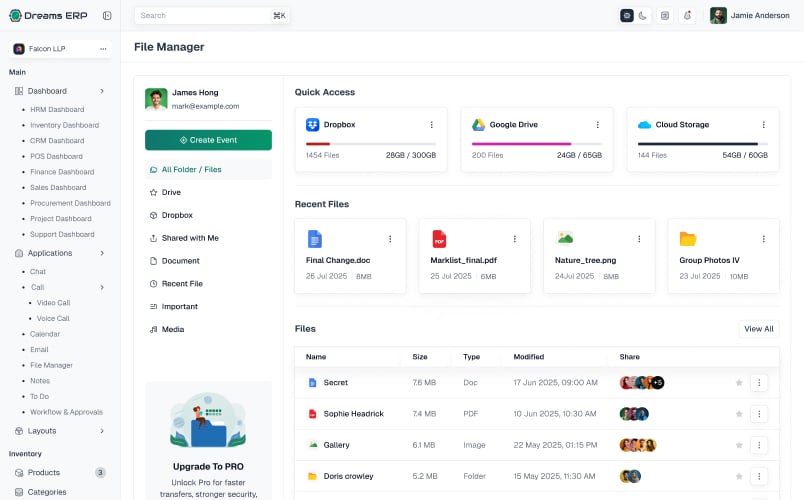Expand the Applications section chevron

coord(102,253)
